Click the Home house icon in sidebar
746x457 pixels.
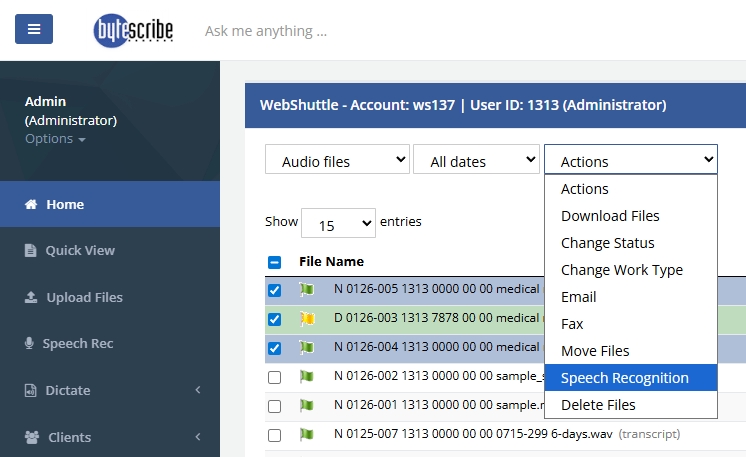tap(30, 205)
